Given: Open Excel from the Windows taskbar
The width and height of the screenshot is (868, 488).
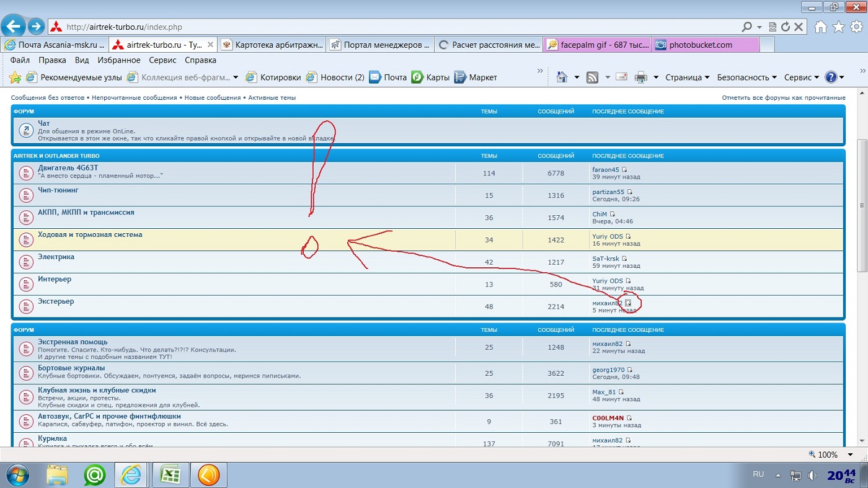Looking at the screenshot, I should pos(170,475).
